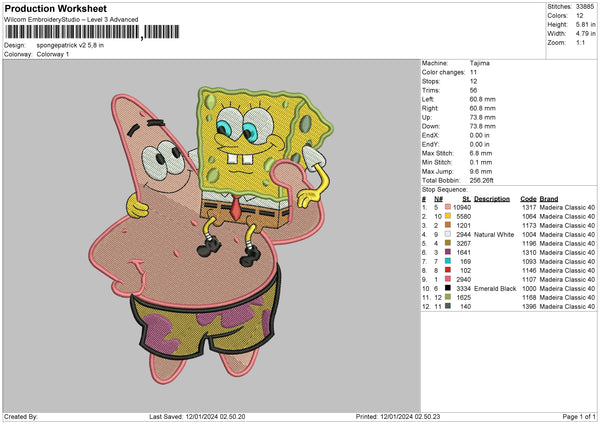Click the yellow color swatch in row 2
This screenshot has width=600, height=424.
tap(448, 216)
